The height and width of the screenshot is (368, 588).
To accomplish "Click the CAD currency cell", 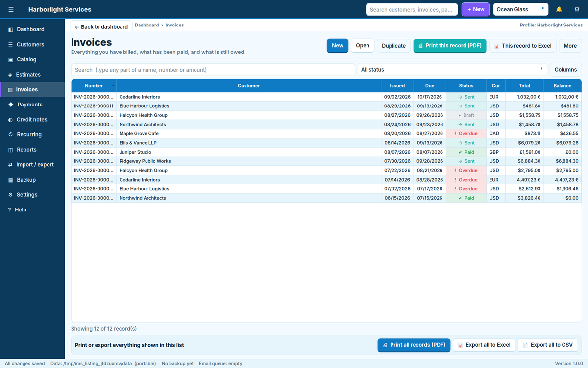I will [x=496, y=133].
